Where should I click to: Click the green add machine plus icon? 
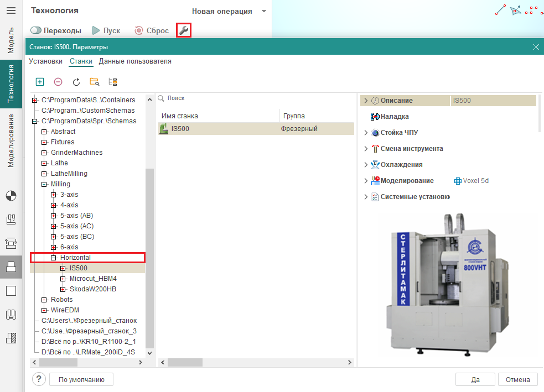tap(40, 82)
